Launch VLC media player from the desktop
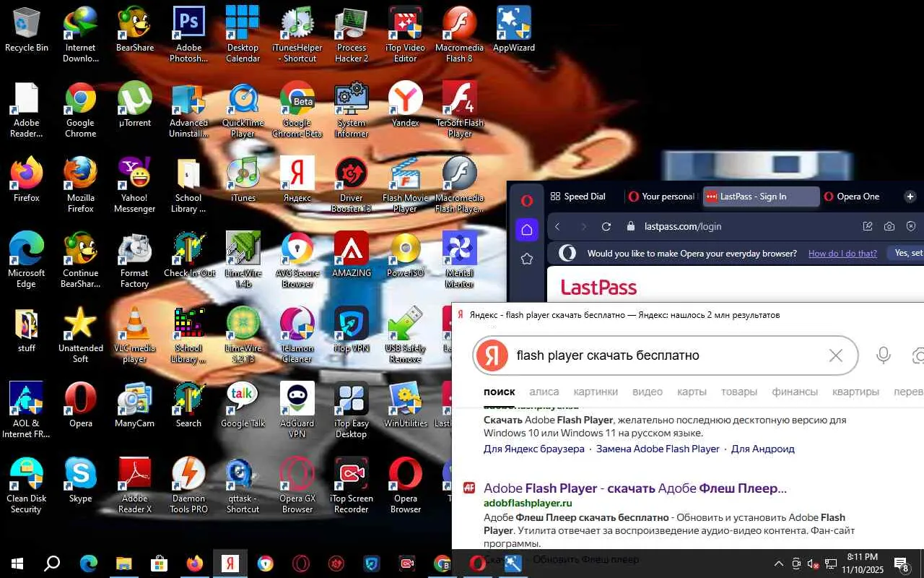Image resolution: width=924 pixels, height=578 pixels. click(135, 336)
